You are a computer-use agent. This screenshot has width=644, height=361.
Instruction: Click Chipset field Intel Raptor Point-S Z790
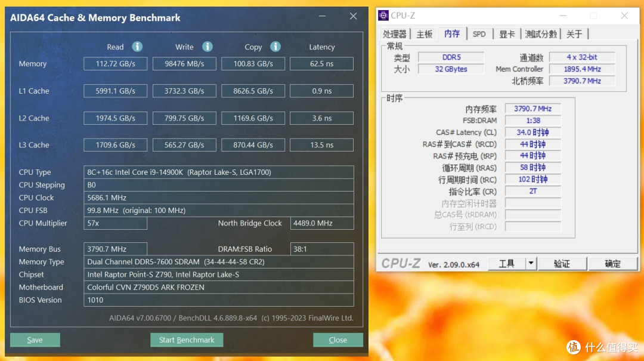click(x=218, y=274)
